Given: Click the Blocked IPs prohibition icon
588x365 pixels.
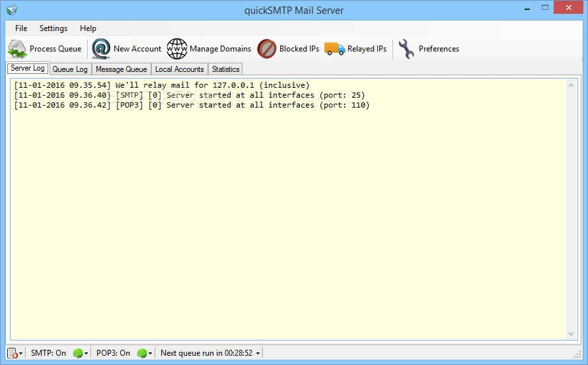Looking at the screenshot, I should 267,49.
